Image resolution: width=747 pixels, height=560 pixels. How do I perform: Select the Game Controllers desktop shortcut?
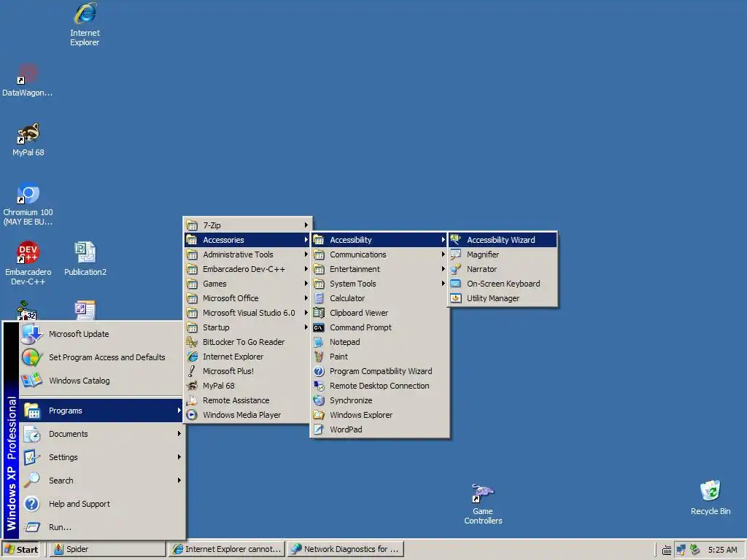[x=483, y=505]
